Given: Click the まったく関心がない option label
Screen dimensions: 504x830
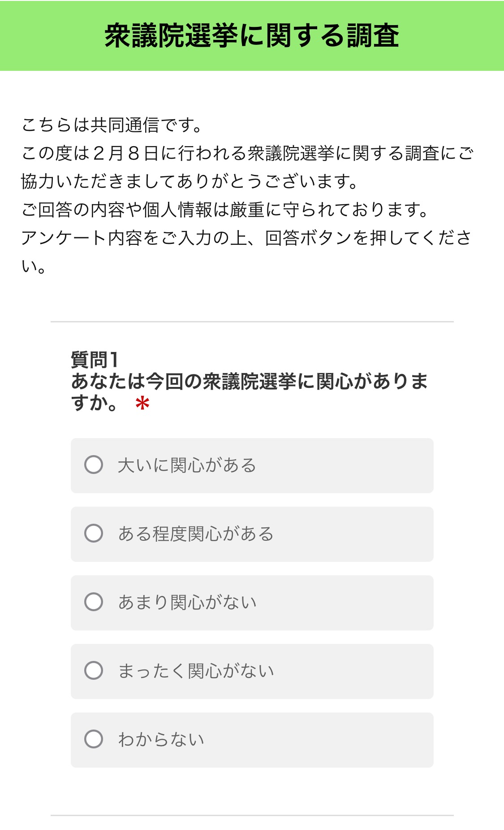Looking at the screenshot, I should tap(196, 671).
